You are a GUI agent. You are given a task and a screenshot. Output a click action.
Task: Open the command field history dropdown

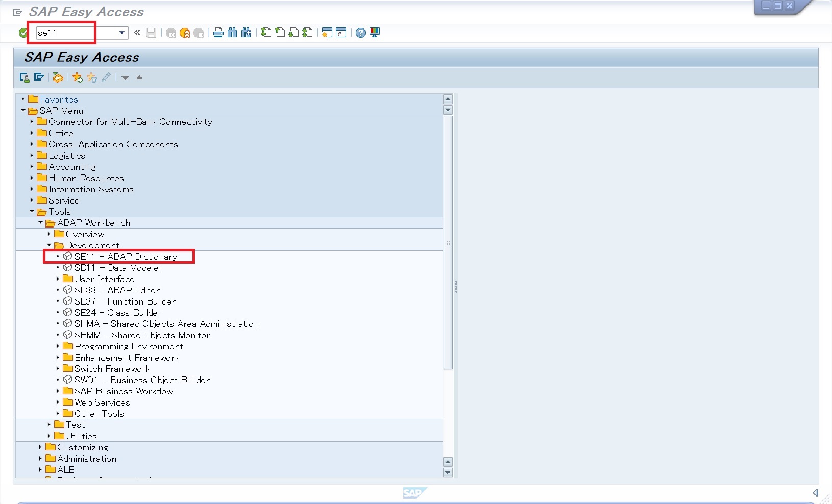point(121,33)
